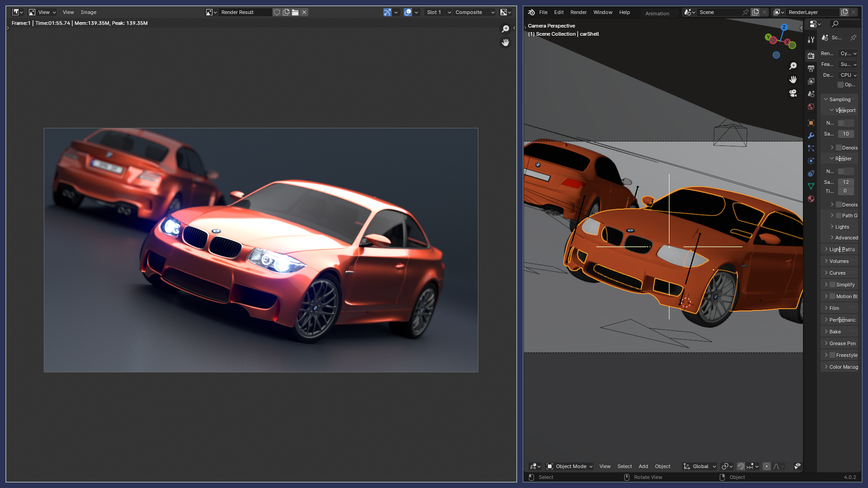
Task: Enable the Freestyle checkbox
Action: [x=833, y=355]
